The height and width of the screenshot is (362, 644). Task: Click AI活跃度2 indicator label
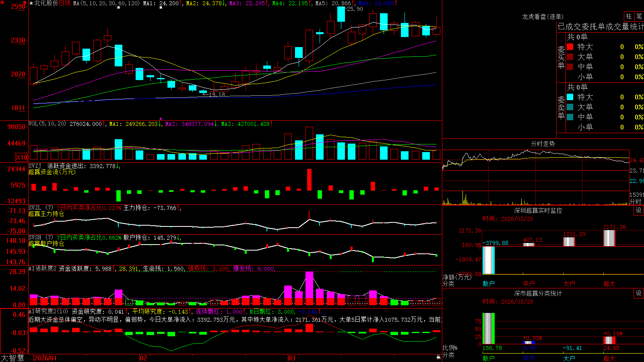[x=43, y=268]
